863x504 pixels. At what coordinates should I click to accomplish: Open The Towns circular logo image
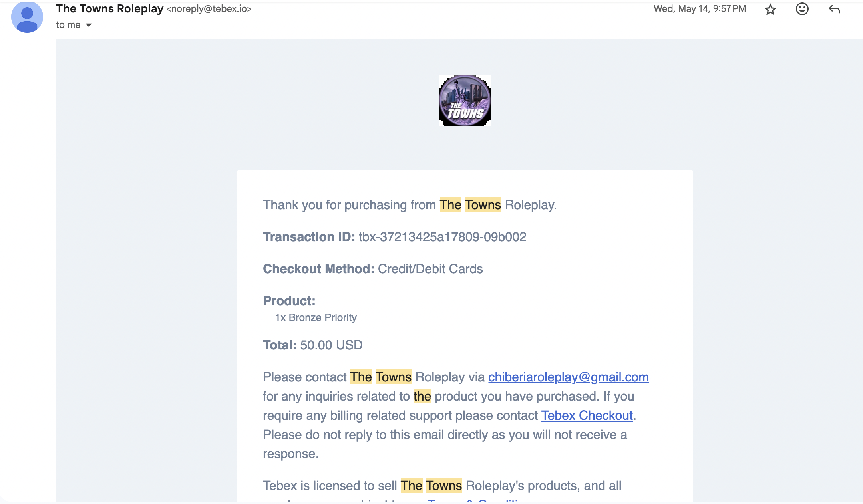click(x=465, y=101)
